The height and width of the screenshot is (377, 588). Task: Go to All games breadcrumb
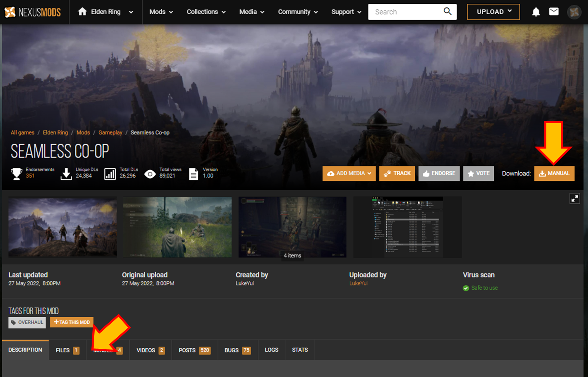22,132
